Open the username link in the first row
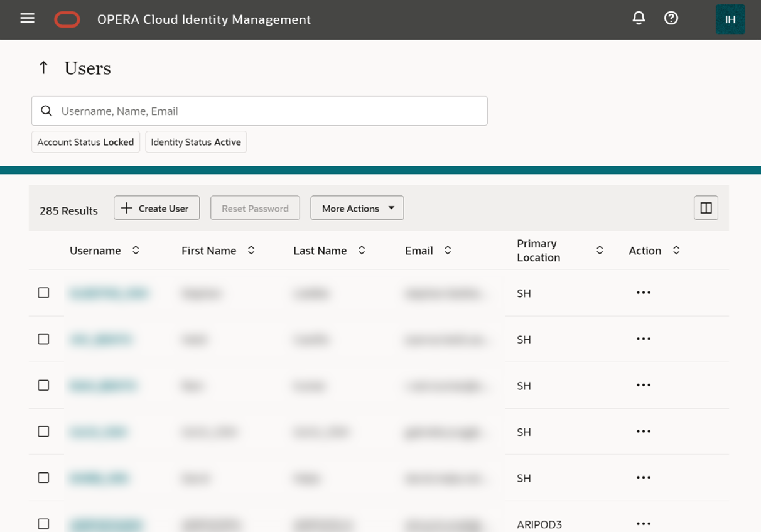The height and width of the screenshot is (532, 761). point(109,293)
